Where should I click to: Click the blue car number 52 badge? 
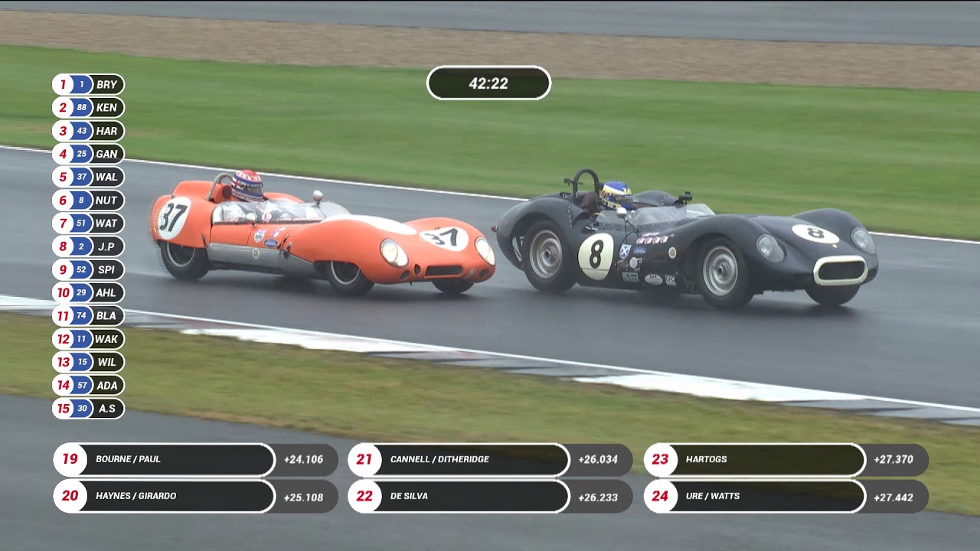[82, 269]
